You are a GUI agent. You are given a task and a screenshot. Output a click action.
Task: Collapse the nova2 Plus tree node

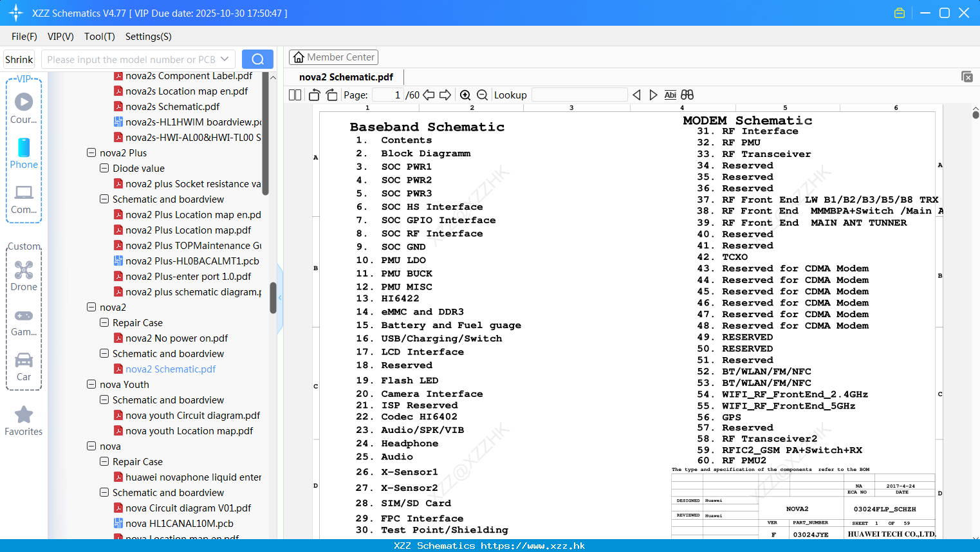point(91,153)
